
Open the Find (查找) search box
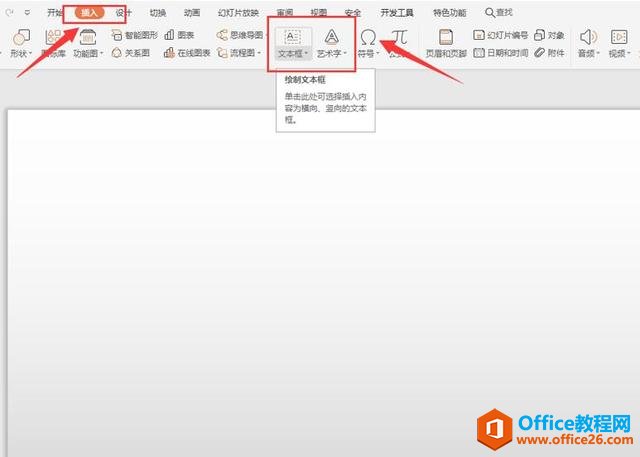coord(499,13)
